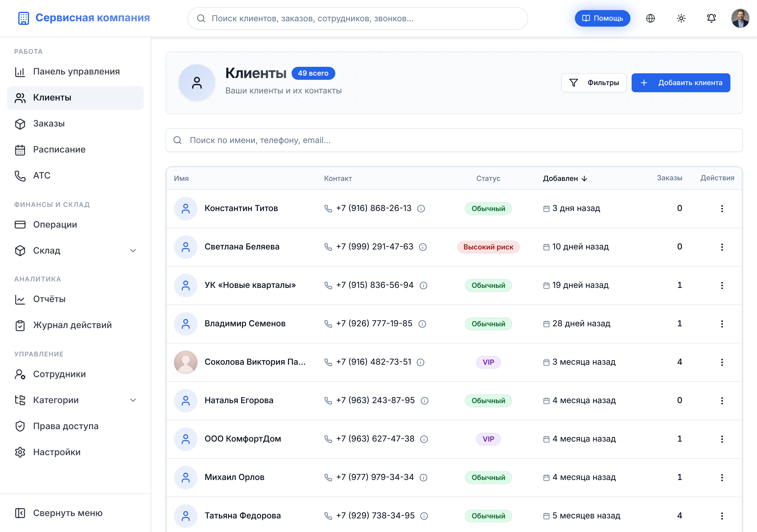Click info icon next to +7 (916) 482-73-51

click(420, 362)
